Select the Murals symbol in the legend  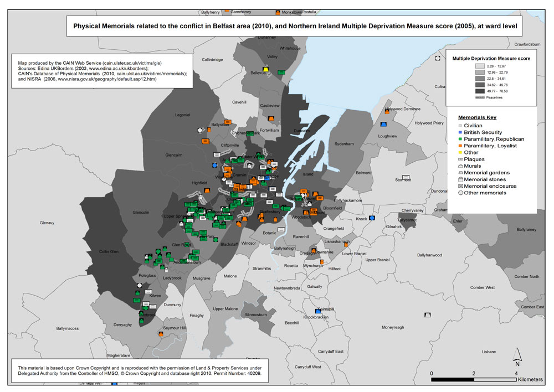[460, 166]
